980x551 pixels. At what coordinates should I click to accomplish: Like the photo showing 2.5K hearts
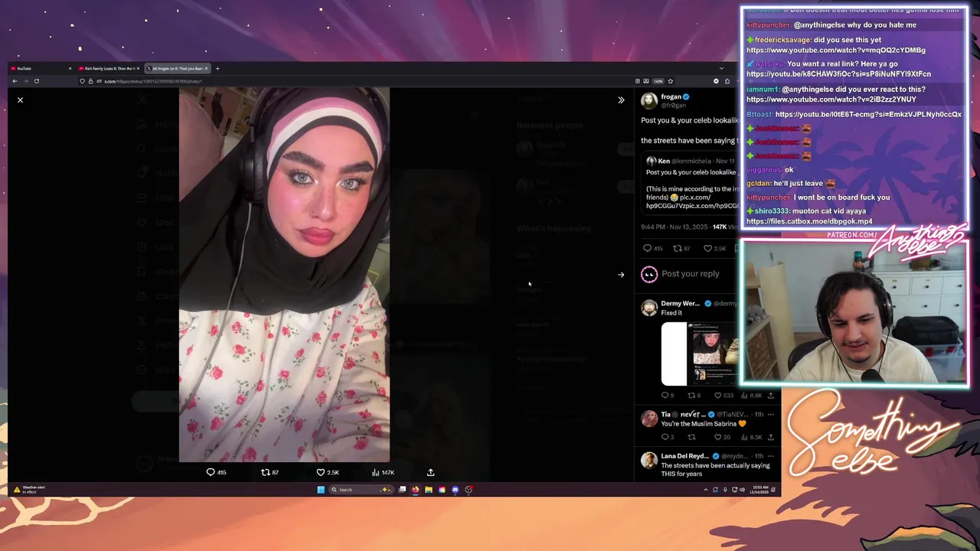(x=321, y=472)
